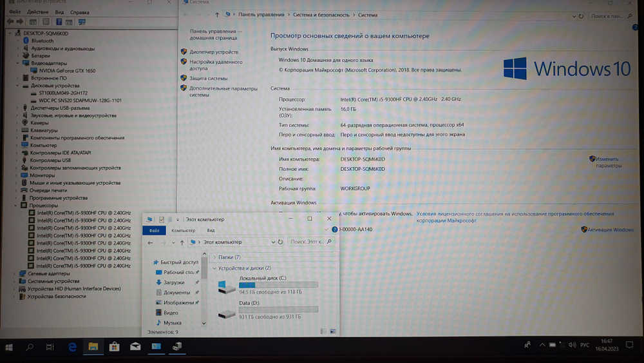Open Настройка удаленного доступа link
This screenshot has width=644, height=363.
(216, 65)
